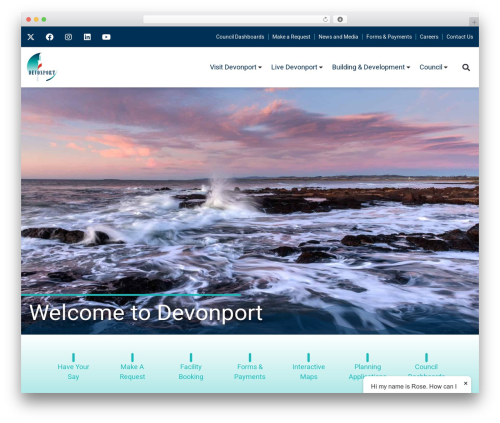The image size is (500, 423).
Task: Open Council Dashboards in top bar
Action: (240, 37)
